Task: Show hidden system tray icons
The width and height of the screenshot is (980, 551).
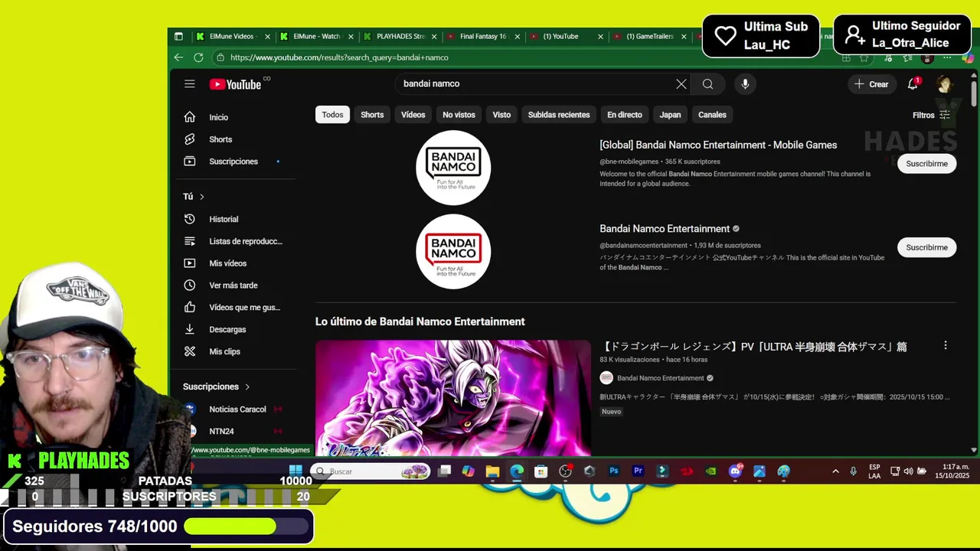Action: [x=835, y=471]
